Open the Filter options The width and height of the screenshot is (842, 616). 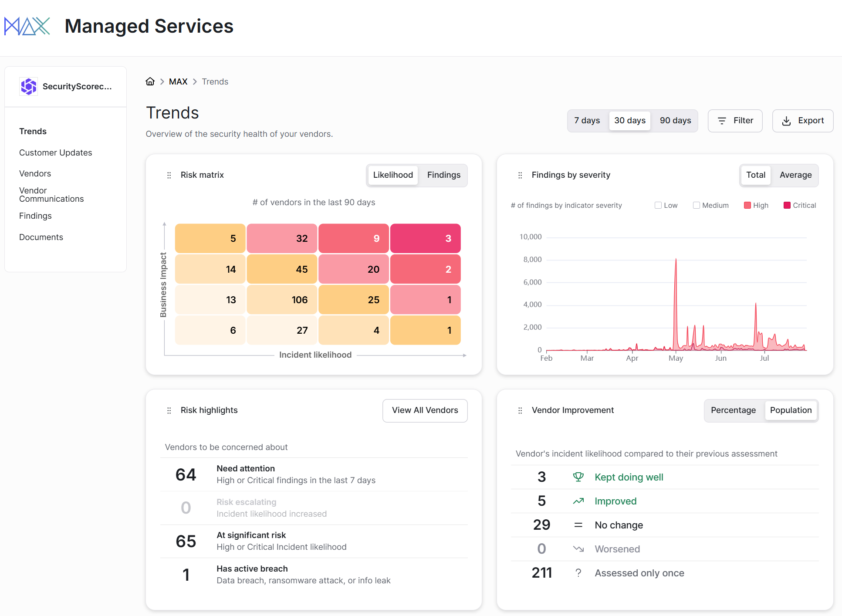pyautogui.click(x=735, y=121)
